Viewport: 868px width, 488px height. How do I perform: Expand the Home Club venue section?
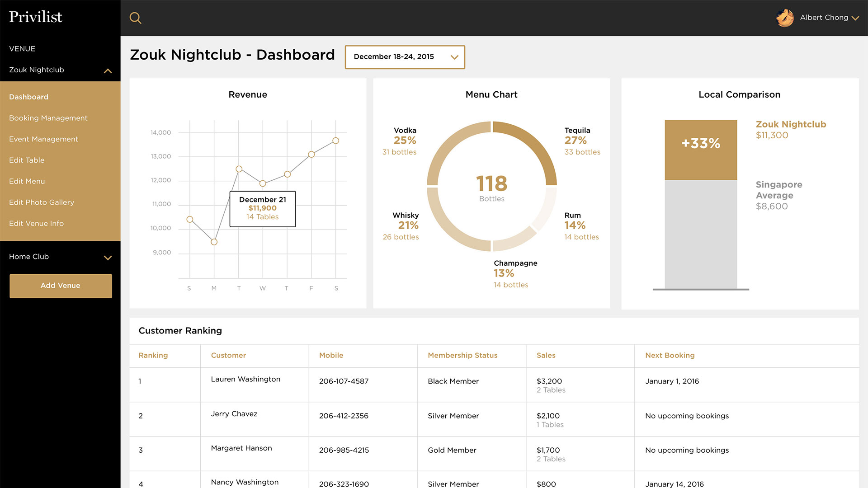coord(108,258)
